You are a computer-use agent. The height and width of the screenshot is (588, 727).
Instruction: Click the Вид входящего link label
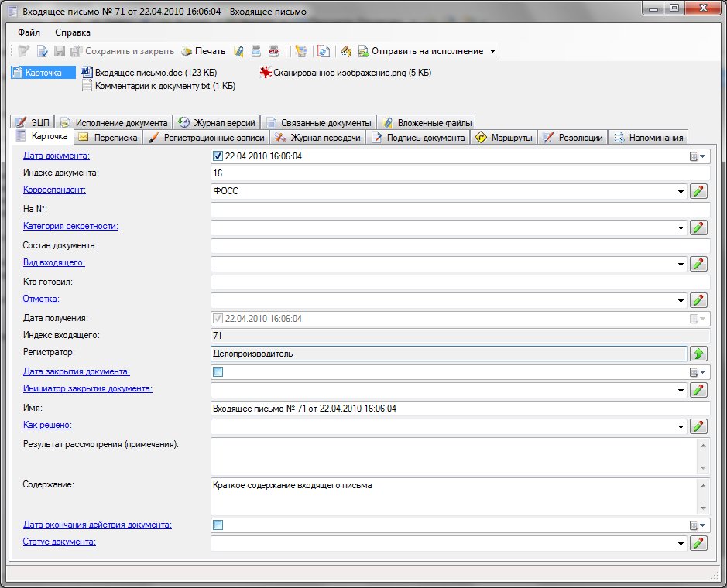pyautogui.click(x=54, y=262)
